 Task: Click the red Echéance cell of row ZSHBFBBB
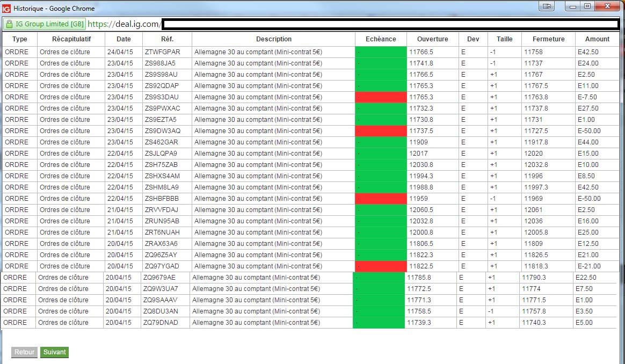[381, 199]
